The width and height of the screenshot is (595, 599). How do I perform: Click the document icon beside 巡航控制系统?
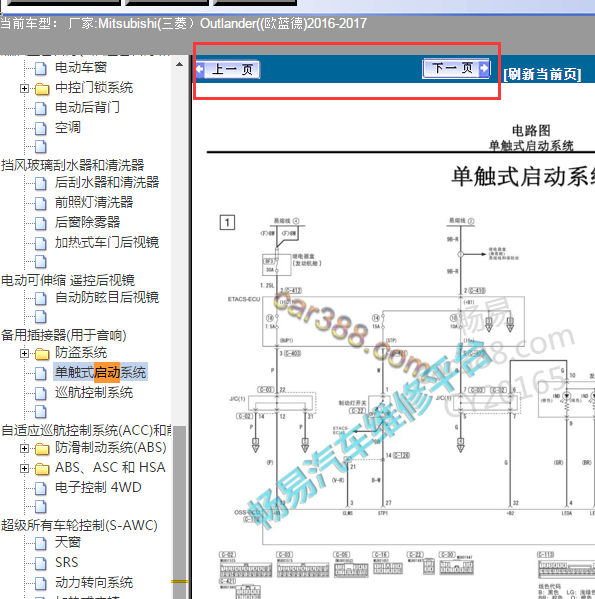pos(40,393)
